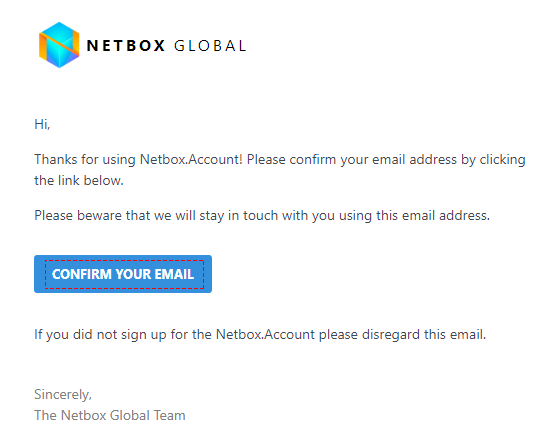Click the "Sincerely," closing line
Viewport: 548px width, 443px height.
pos(63,394)
